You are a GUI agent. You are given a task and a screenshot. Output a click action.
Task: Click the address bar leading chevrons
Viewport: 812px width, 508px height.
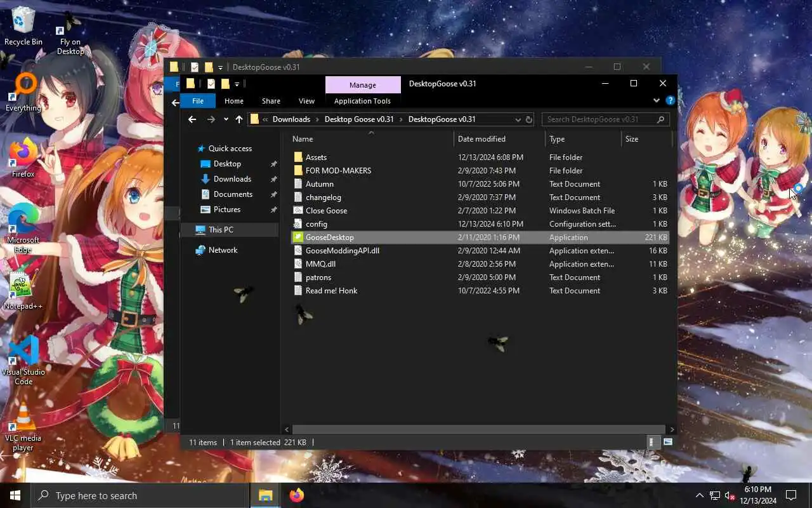point(265,119)
